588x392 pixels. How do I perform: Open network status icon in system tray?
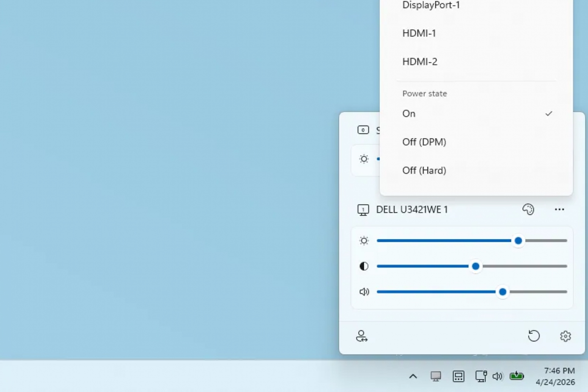pos(481,376)
